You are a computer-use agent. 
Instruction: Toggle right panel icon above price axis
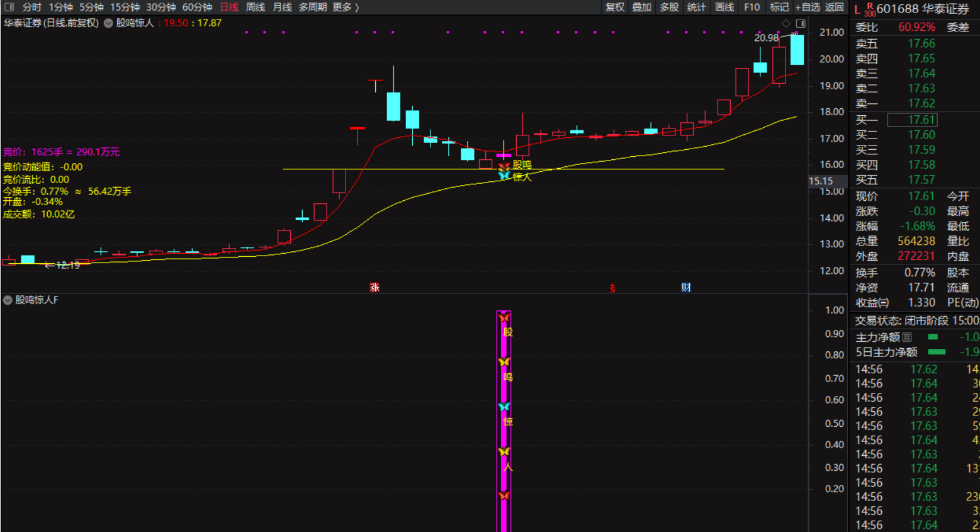pos(800,23)
